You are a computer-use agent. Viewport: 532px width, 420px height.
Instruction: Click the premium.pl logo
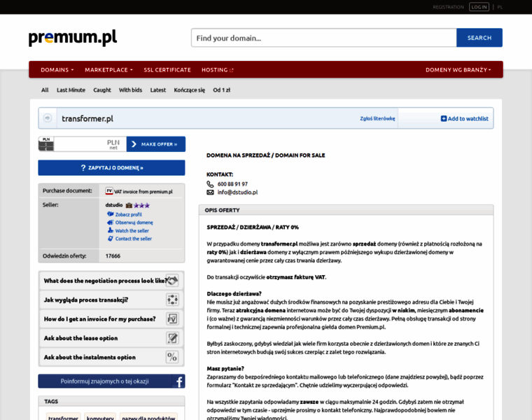click(73, 37)
